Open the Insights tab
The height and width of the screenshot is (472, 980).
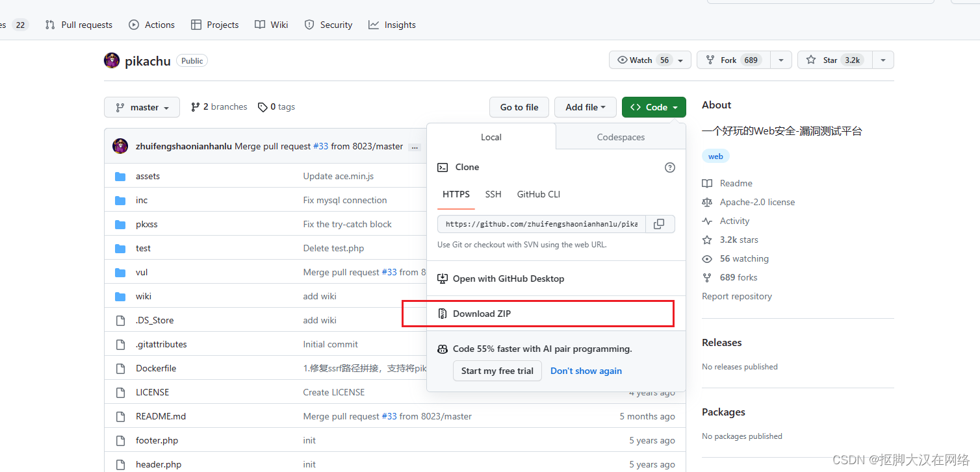(392, 25)
